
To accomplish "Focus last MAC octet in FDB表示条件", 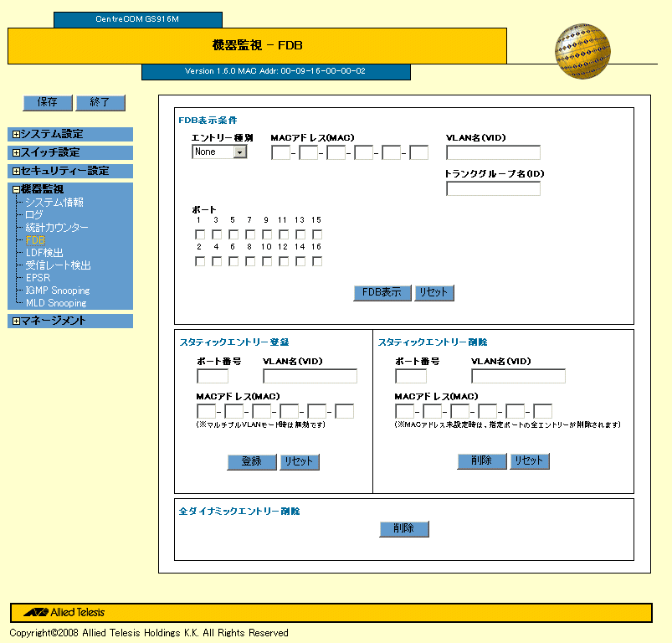I will click(418, 152).
